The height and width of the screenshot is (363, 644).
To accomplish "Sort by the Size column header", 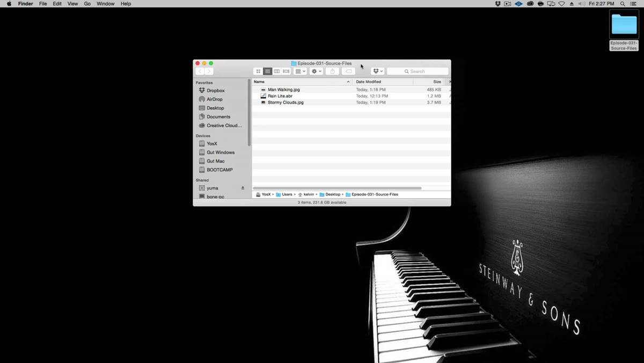I will (429, 82).
